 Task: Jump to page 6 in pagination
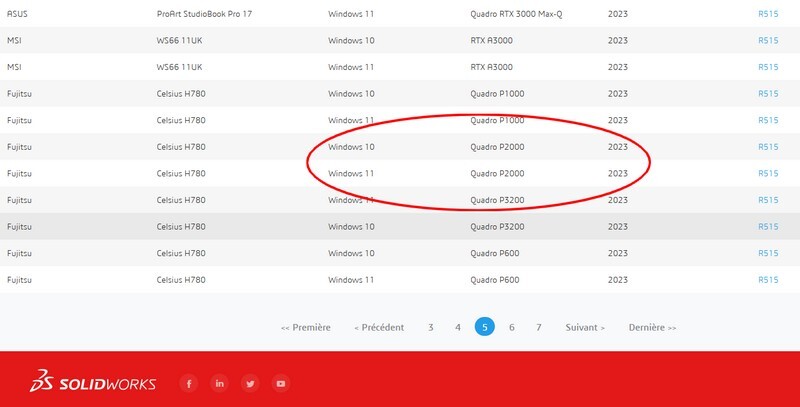(x=512, y=327)
